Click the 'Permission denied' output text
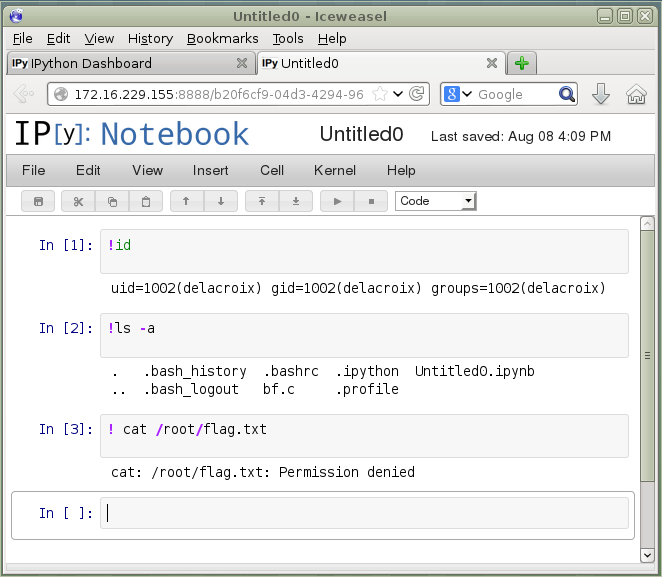The width and height of the screenshot is (662, 577). point(347,472)
